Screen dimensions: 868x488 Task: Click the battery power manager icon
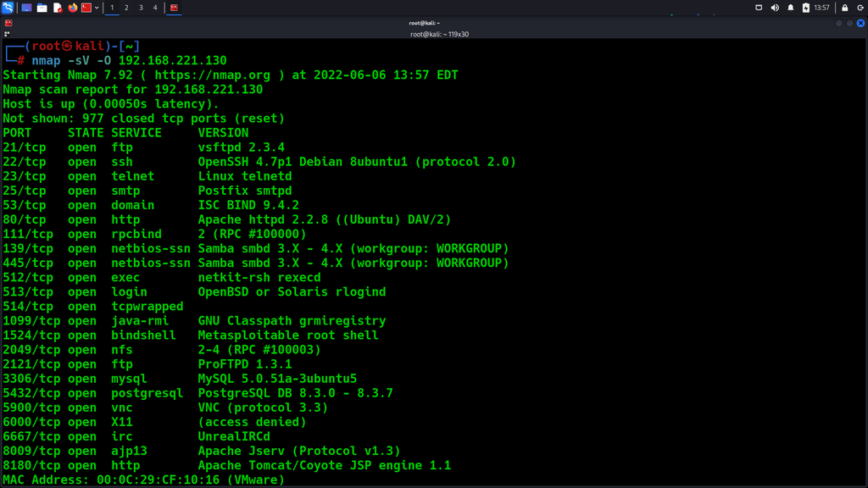806,8
